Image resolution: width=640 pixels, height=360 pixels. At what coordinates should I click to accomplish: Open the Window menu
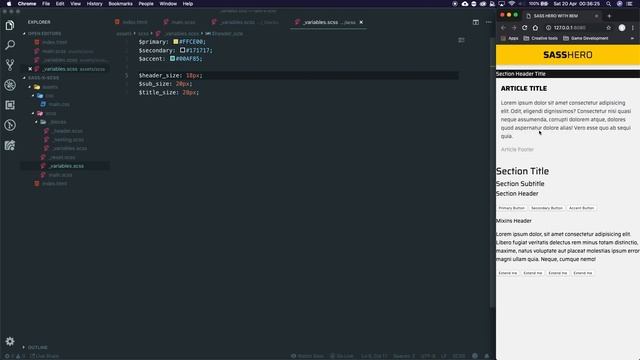point(168,4)
